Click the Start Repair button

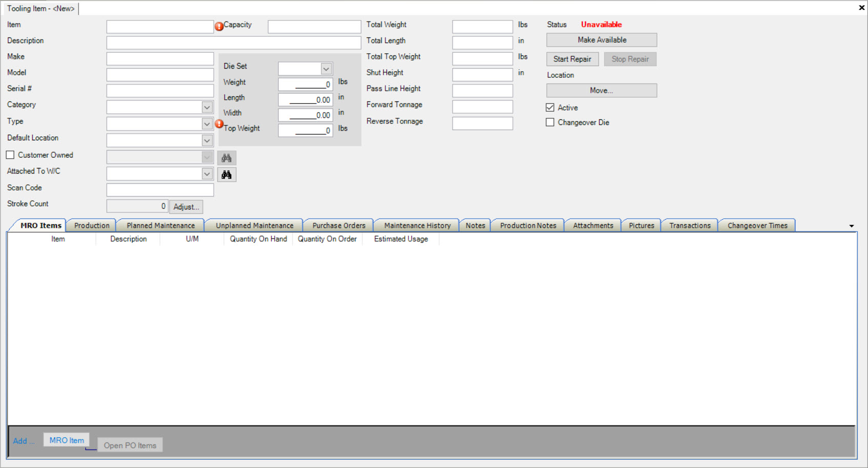tap(572, 59)
